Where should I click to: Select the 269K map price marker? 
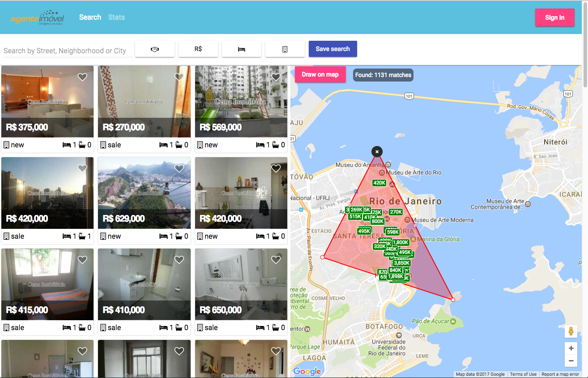357,210
